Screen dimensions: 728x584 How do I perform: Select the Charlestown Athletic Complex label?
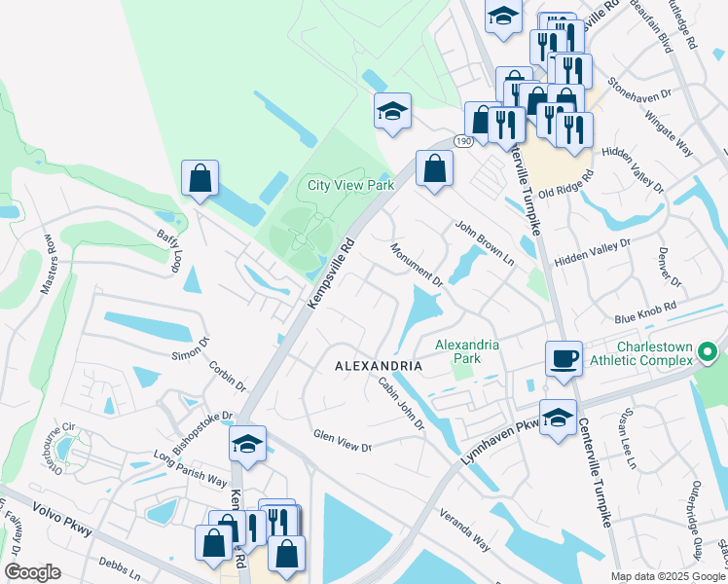click(x=640, y=353)
